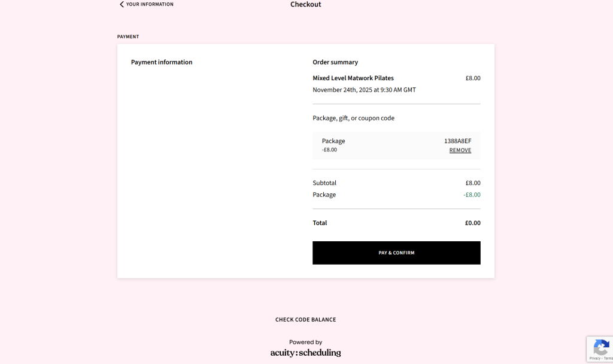Click the Payment information heading
Image resolution: width=613 pixels, height=364 pixels.
pos(162,62)
